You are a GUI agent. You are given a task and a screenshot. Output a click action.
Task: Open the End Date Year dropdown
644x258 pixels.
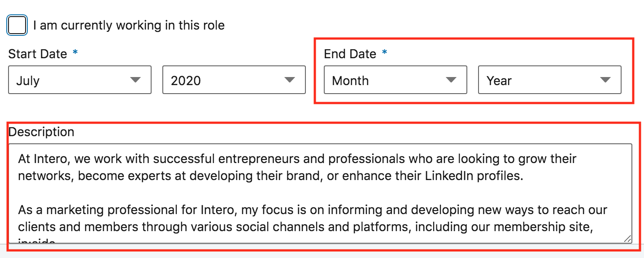coord(550,80)
